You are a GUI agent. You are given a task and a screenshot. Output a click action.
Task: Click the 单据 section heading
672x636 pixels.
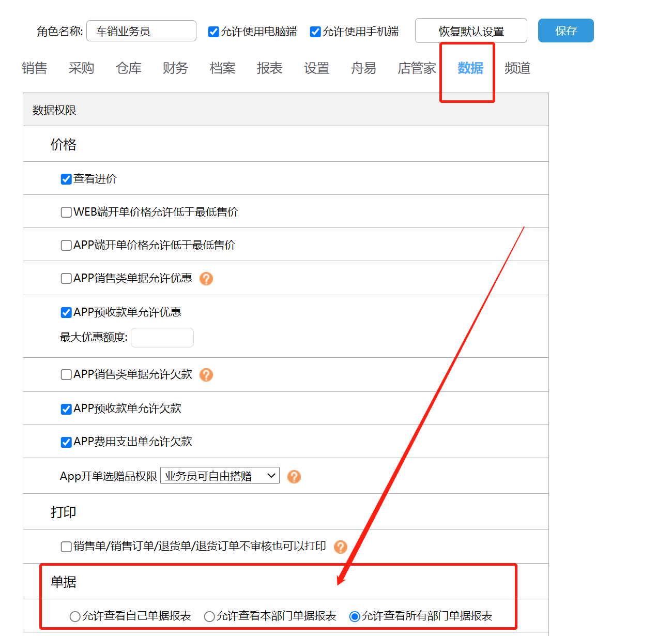point(64,582)
